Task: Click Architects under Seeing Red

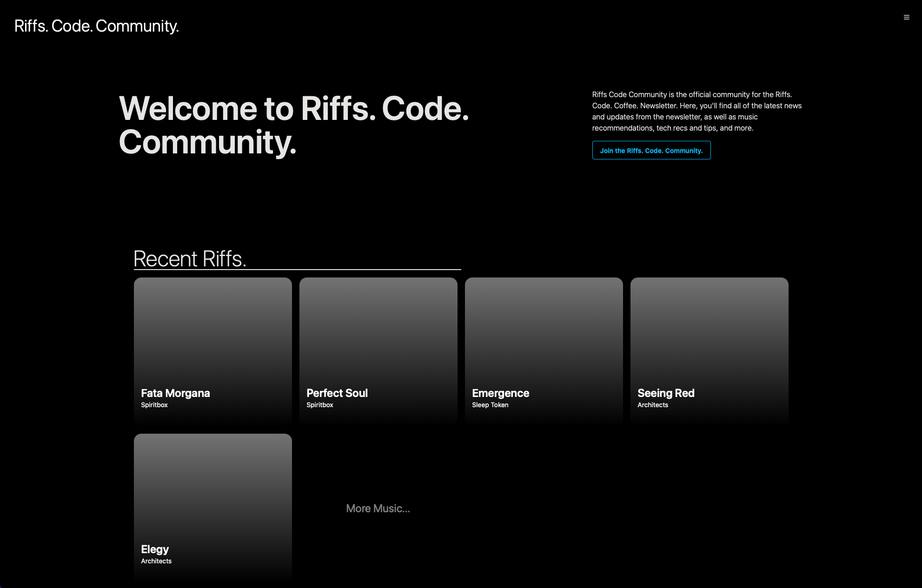Action: 653,405
